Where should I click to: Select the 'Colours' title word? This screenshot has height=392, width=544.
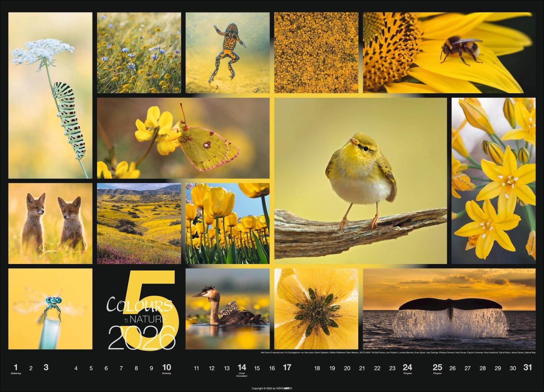[139, 305]
